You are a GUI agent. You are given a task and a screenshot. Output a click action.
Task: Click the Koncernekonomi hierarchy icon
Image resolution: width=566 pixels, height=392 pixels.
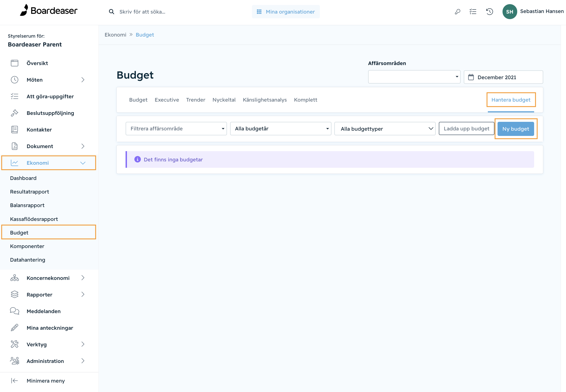(14, 278)
